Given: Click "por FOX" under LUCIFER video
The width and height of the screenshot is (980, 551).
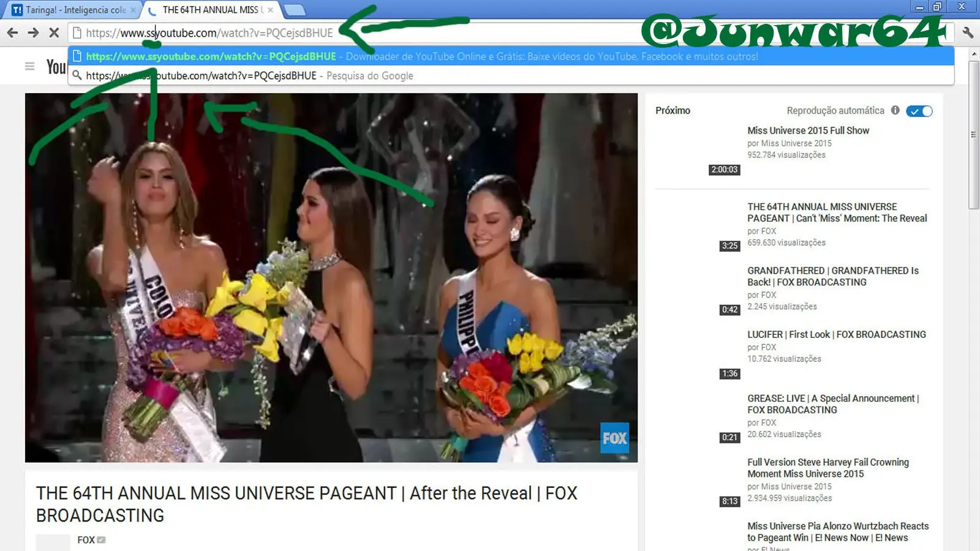Looking at the screenshot, I should (761, 347).
